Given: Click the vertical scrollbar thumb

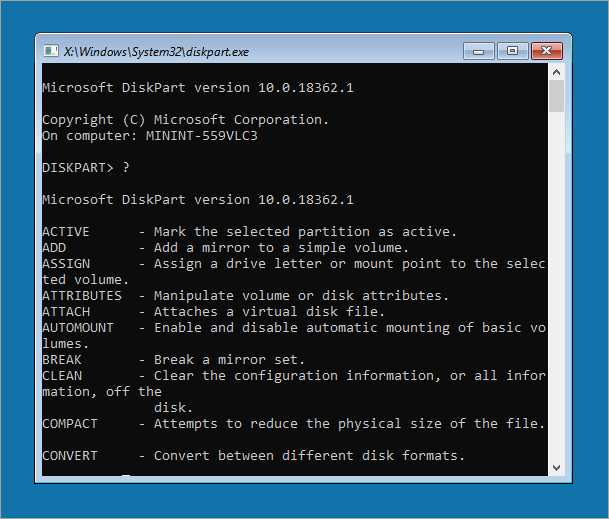Looking at the screenshot, I should 556,97.
